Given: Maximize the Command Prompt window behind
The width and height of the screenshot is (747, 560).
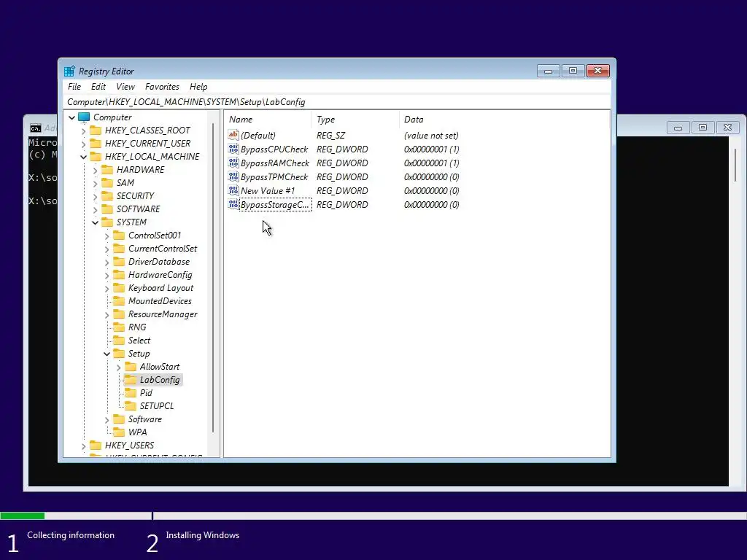Looking at the screenshot, I should point(703,127).
